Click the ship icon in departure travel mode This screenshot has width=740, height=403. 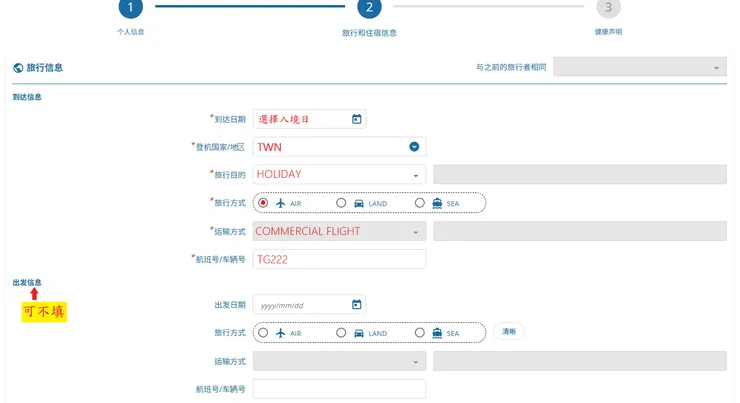tap(437, 333)
